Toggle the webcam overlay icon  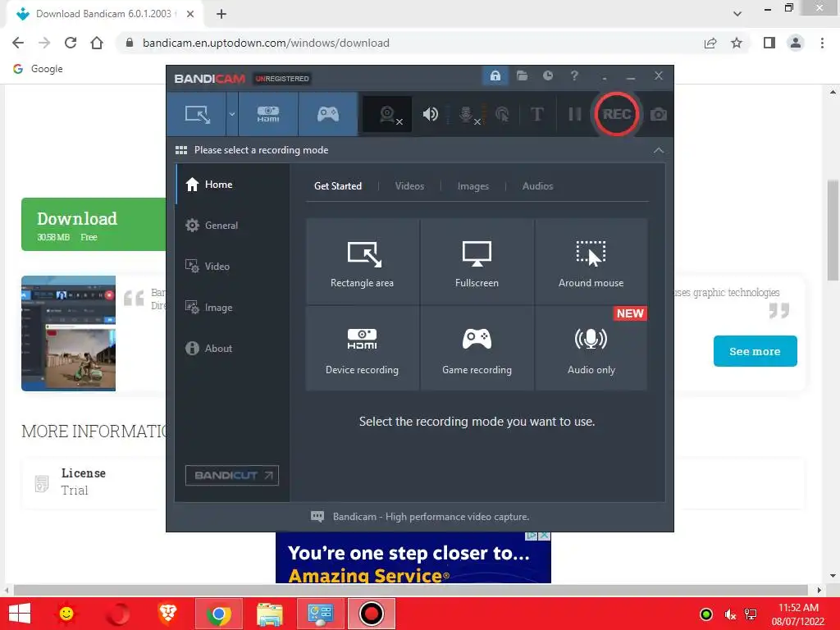pyautogui.click(x=387, y=114)
